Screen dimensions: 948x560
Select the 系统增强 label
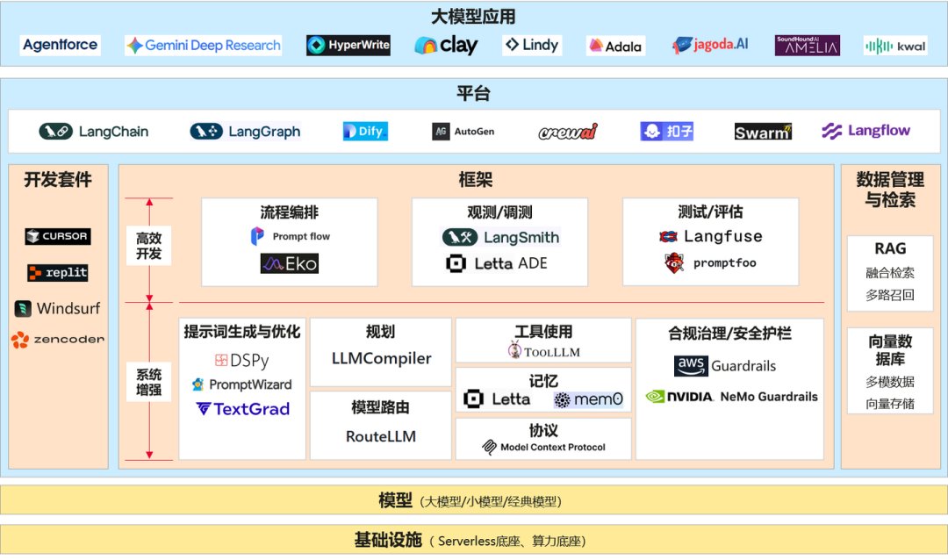[148, 382]
